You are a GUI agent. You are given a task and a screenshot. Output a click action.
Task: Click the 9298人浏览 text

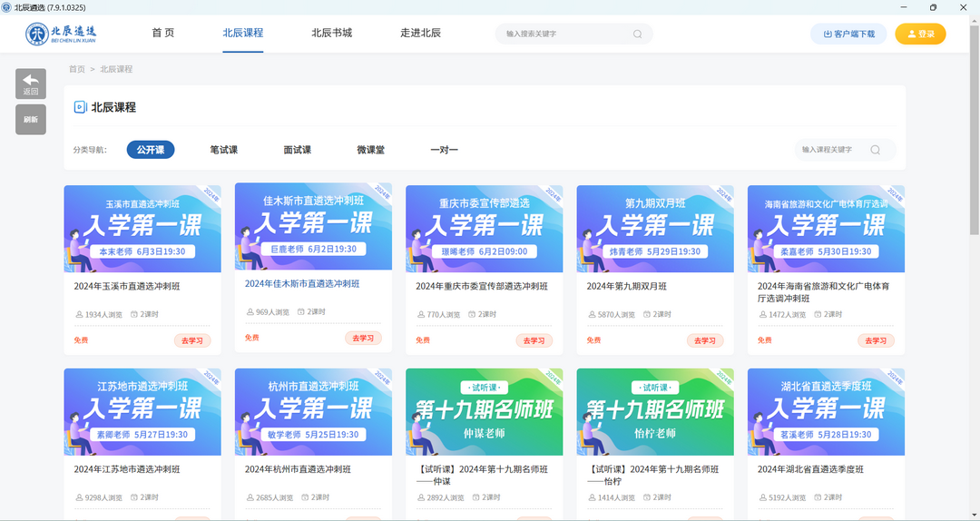[103, 498]
